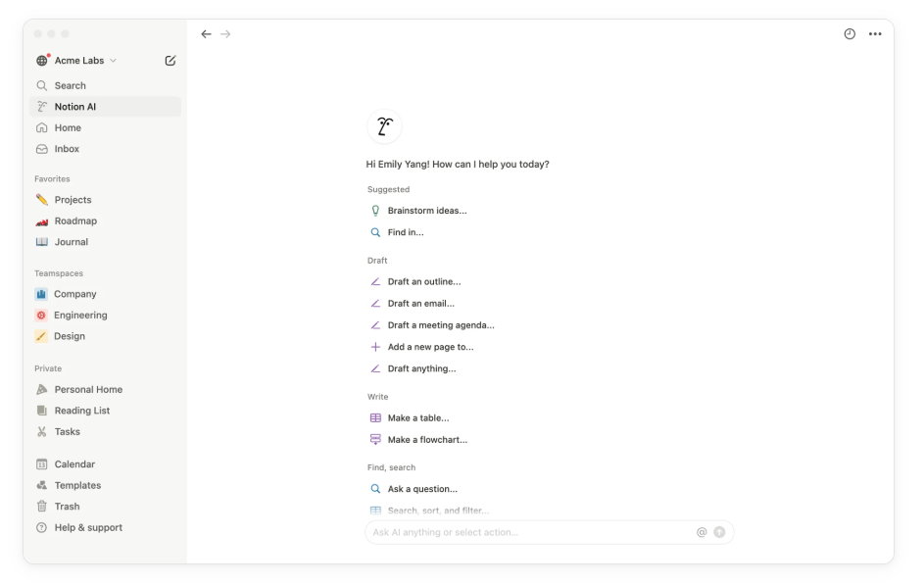Screen dimensions: 924x585
Task: Click the Notion AI face avatar
Action: pos(384,126)
